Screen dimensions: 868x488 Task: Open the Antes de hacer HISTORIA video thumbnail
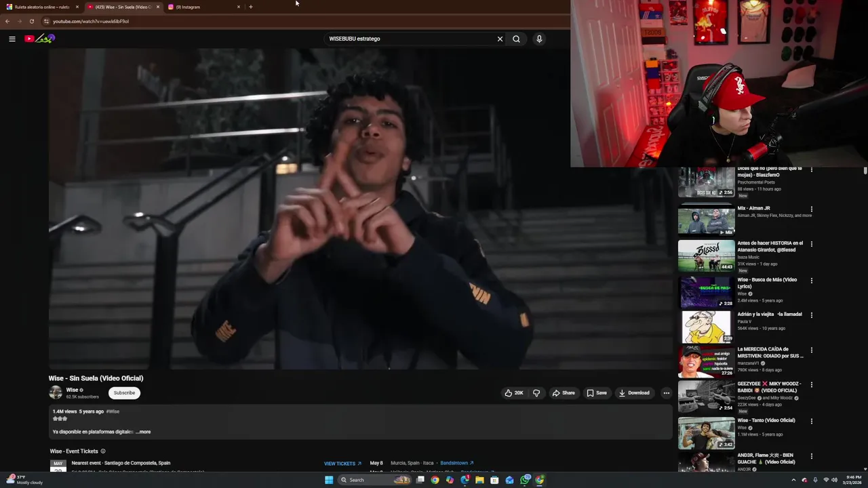pyautogui.click(x=706, y=256)
